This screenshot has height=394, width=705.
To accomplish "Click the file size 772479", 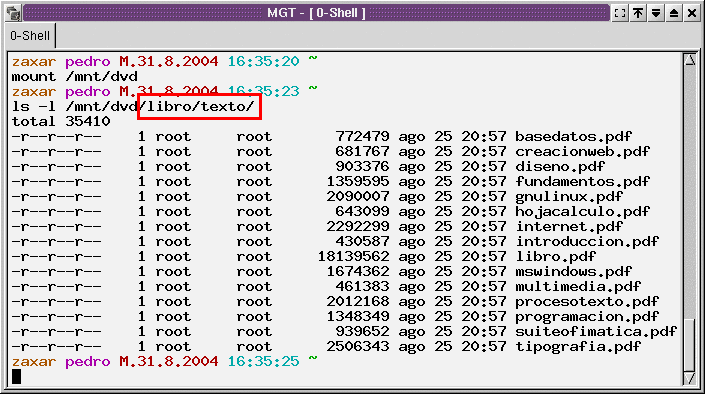I will pos(362,136).
